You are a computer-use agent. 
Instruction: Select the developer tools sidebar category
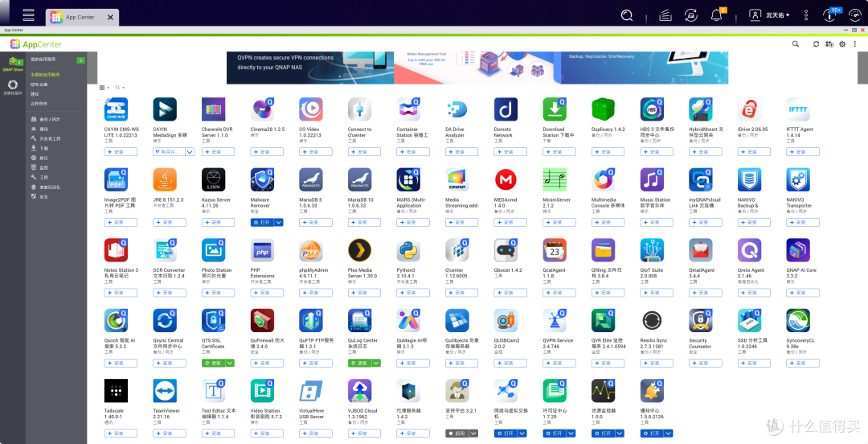[47, 138]
